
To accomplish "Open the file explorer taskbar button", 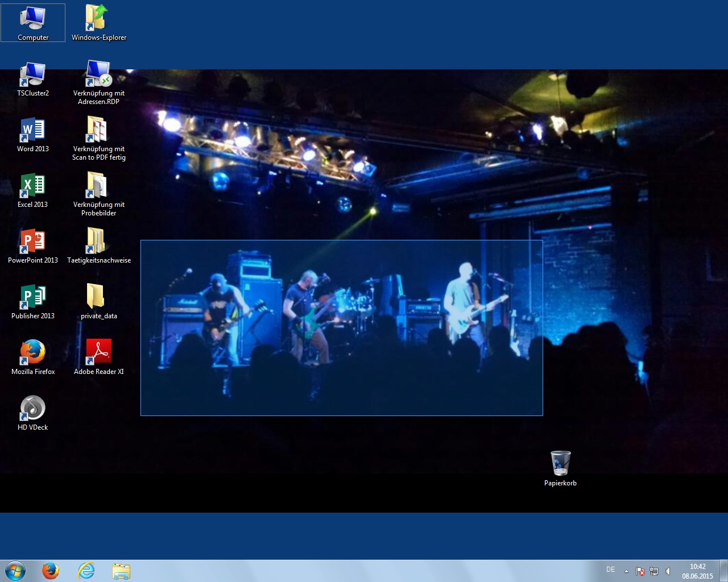I will [121, 571].
